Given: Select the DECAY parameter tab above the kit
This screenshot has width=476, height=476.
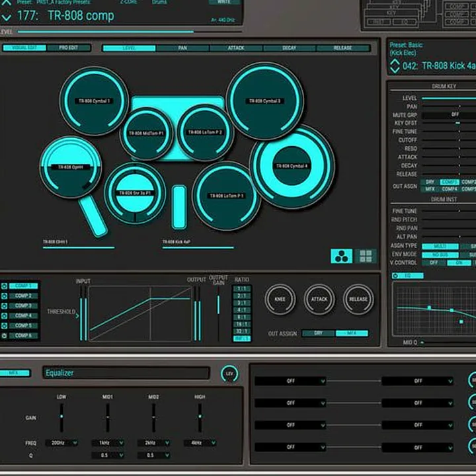Looking at the screenshot, I should pyautogui.click(x=290, y=48).
